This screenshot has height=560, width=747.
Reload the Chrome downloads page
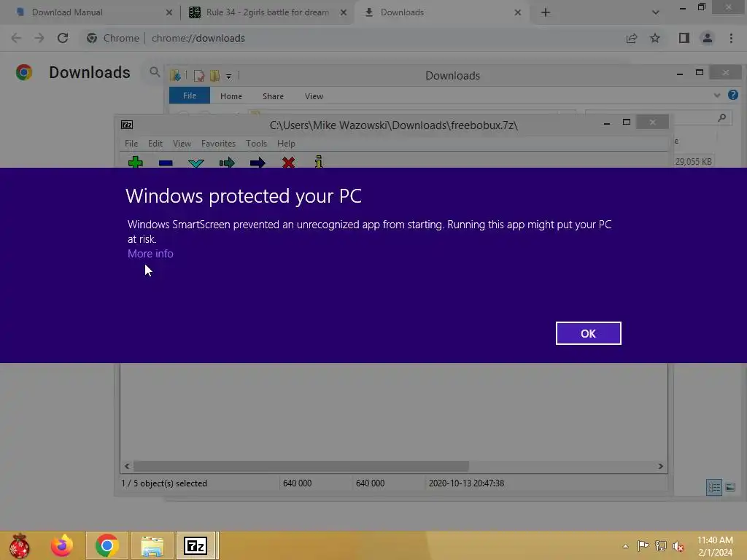click(63, 38)
